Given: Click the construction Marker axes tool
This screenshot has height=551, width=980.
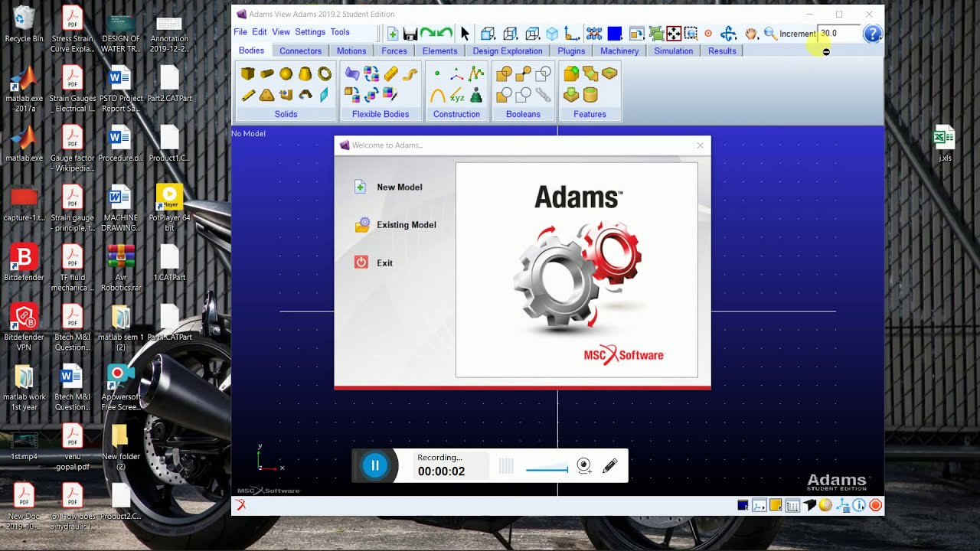Looking at the screenshot, I should (x=457, y=75).
